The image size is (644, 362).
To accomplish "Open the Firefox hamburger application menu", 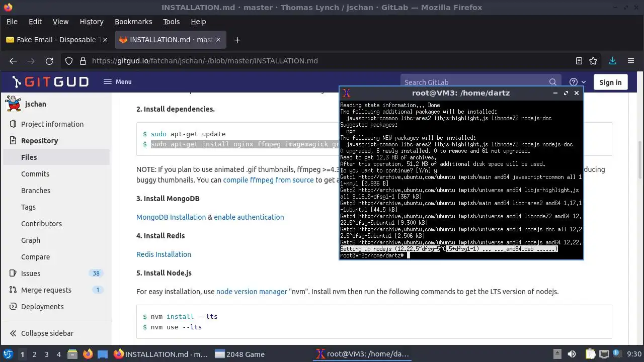I will (x=631, y=61).
